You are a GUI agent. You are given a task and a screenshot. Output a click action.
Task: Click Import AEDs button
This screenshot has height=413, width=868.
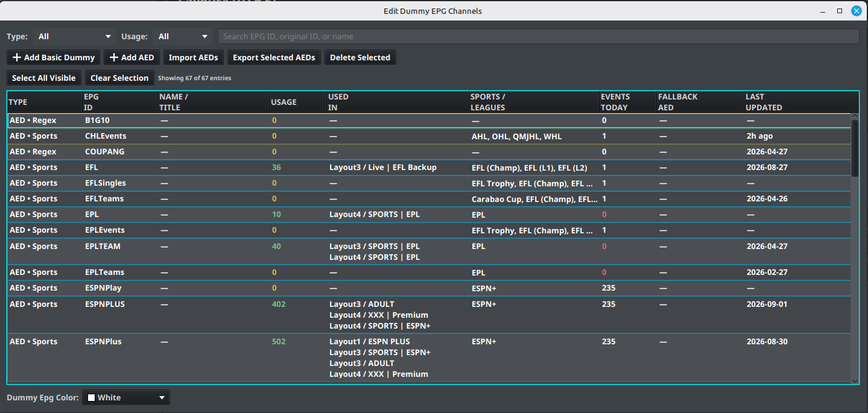194,57
